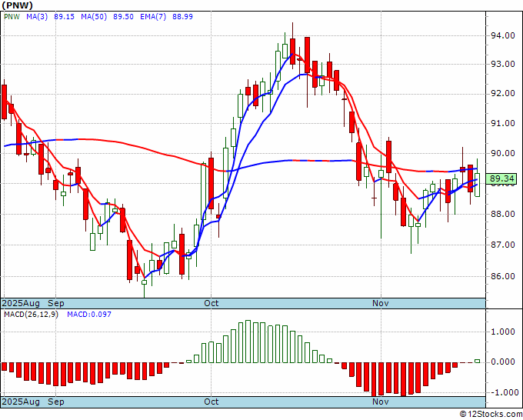Click the 86.00 price axis label

(502, 276)
